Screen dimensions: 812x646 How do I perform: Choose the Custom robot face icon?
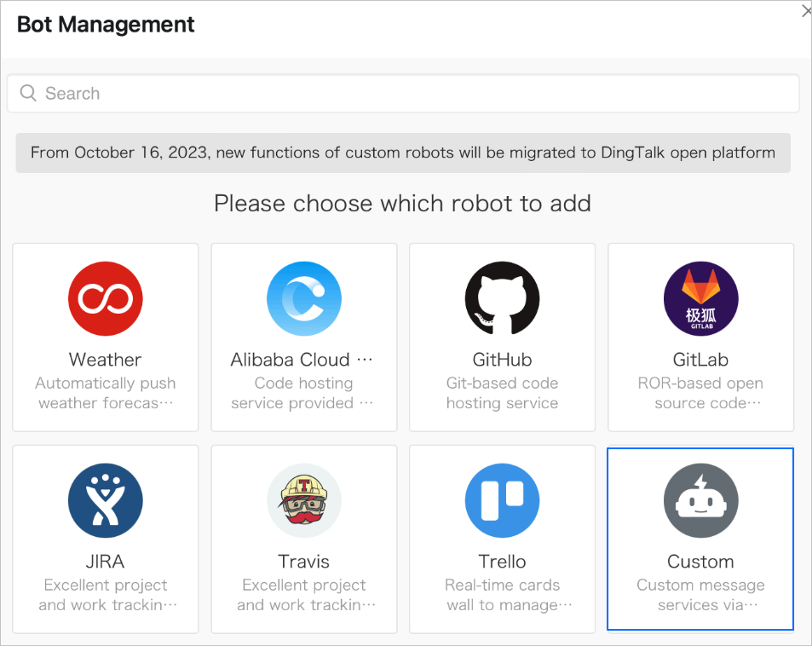pos(700,500)
